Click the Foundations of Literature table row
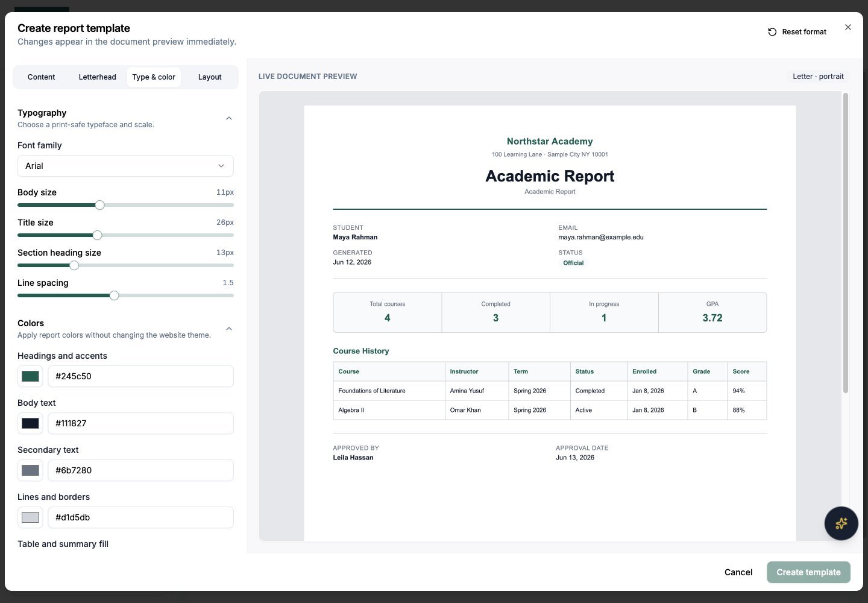 tap(550, 391)
